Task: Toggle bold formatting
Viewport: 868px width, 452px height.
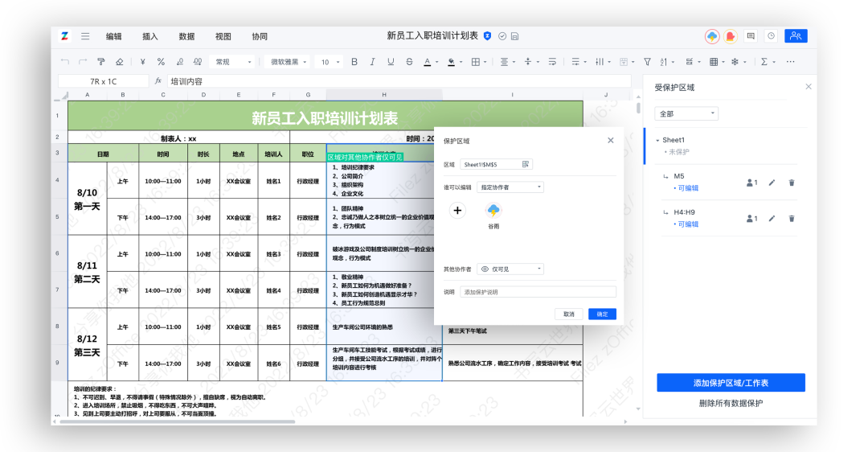Action: click(x=354, y=61)
